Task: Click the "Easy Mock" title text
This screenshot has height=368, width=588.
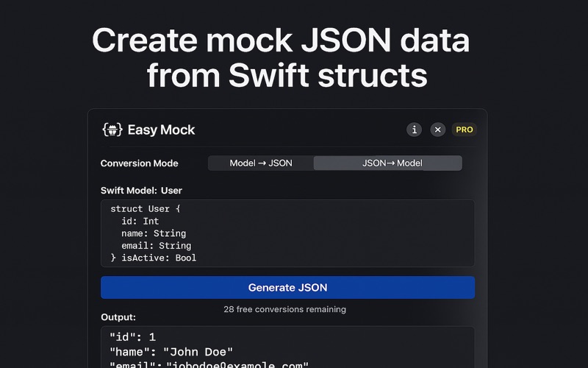Action: coord(161,130)
